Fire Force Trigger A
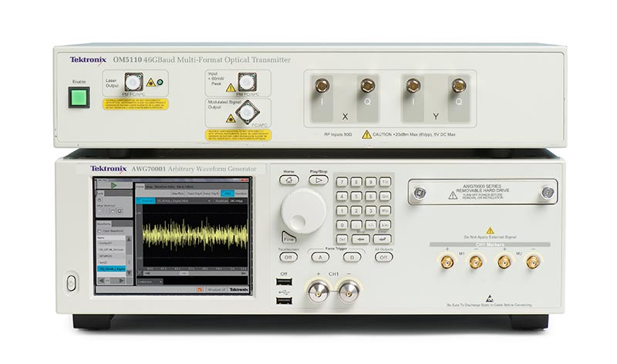Viewport: 617px width, 364px height. click(x=320, y=258)
